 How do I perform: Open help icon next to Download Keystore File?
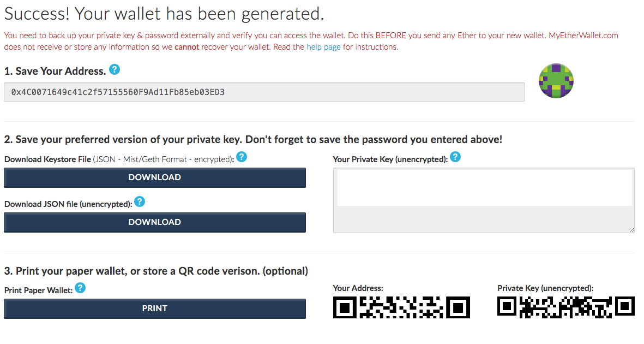tap(242, 157)
